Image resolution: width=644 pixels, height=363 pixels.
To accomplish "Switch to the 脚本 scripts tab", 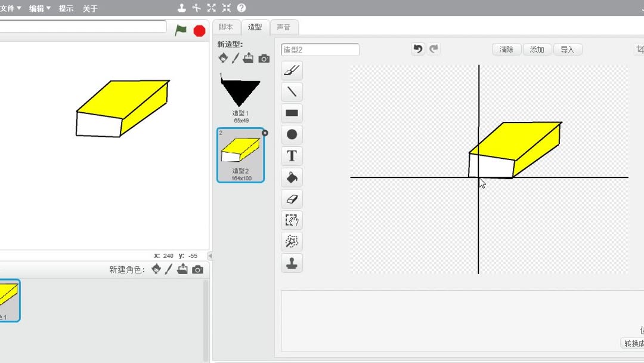I will tap(226, 27).
